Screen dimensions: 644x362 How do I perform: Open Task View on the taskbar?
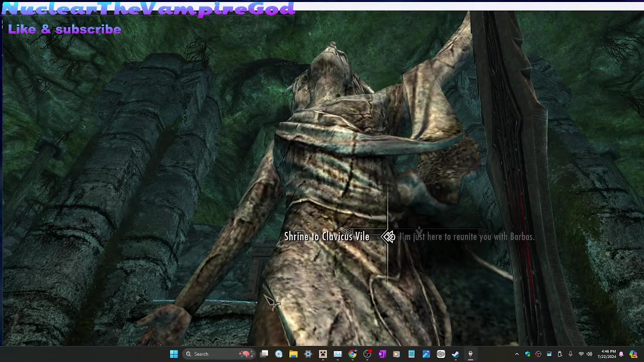click(264, 354)
